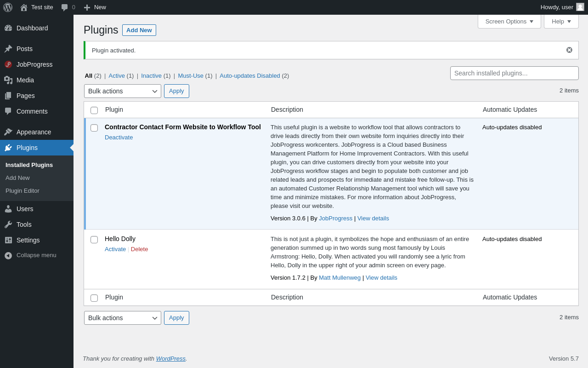
Task: Open the Howdy, user account menu
Action: click(x=562, y=7)
